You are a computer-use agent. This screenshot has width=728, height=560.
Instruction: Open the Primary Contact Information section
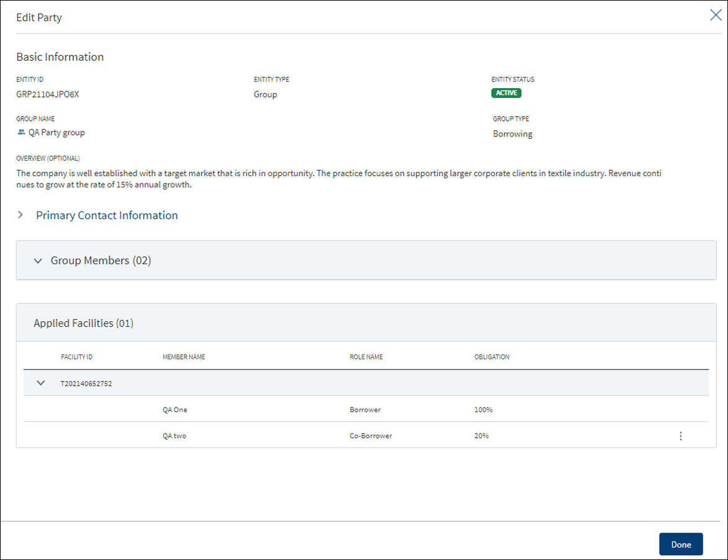(107, 215)
